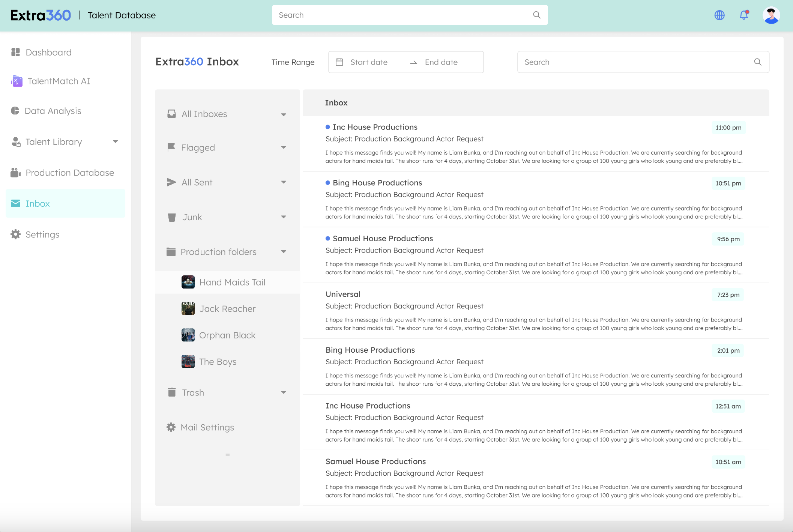Open Mail Settings link
Viewport: 793px width, 532px height.
(207, 427)
